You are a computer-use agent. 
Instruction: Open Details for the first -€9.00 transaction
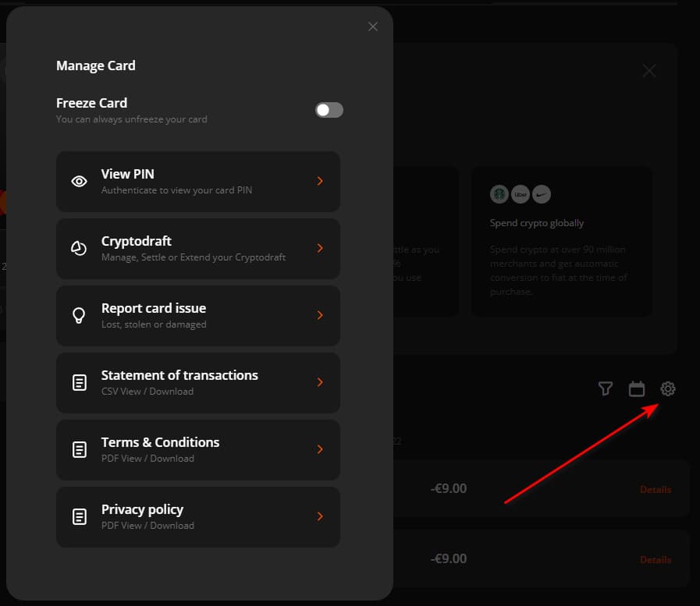click(656, 490)
